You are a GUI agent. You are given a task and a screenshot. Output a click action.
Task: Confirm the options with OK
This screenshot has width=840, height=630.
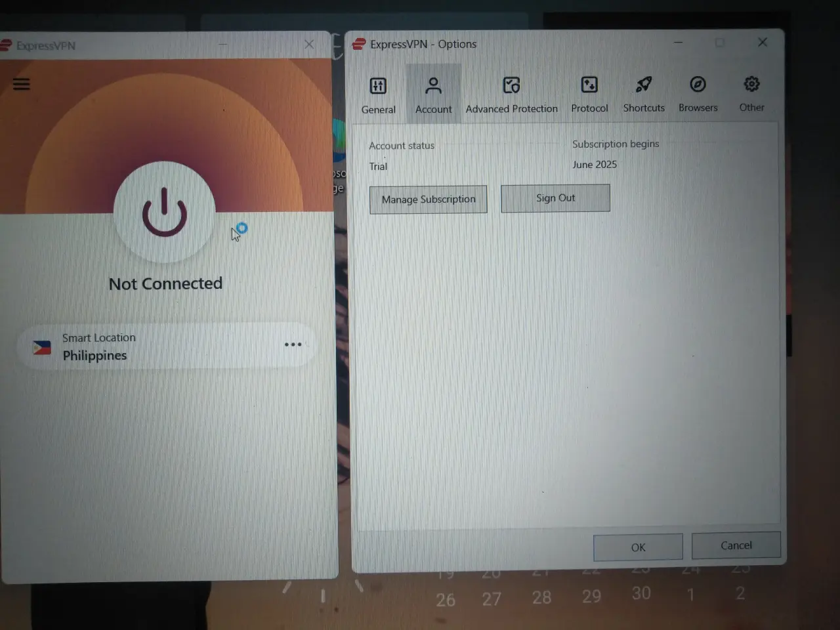638,547
